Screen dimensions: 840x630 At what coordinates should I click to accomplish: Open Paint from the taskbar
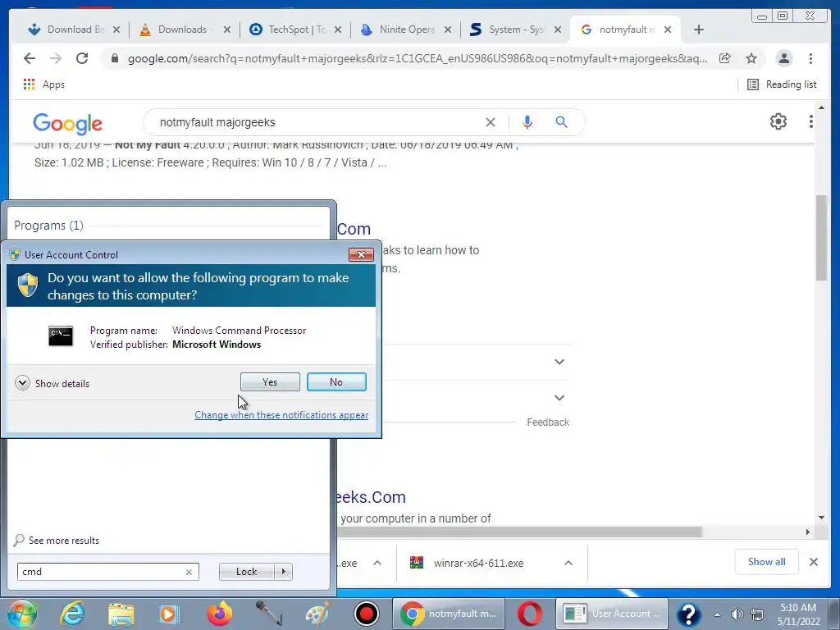[318, 614]
